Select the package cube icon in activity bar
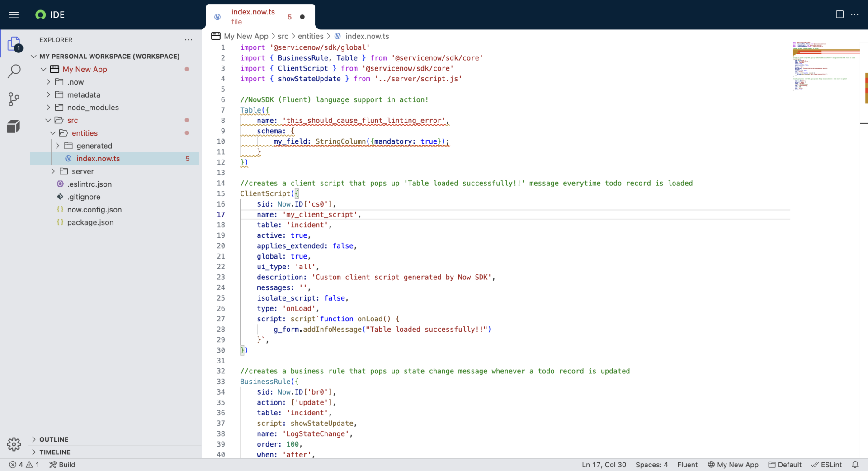The width and height of the screenshot is (868, 471). 14,127
